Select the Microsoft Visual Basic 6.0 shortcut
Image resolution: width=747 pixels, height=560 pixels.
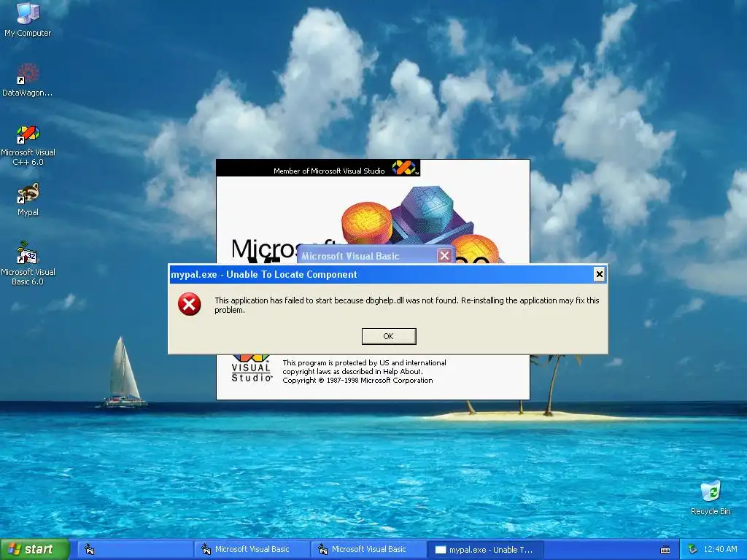[x=28, y=263]
